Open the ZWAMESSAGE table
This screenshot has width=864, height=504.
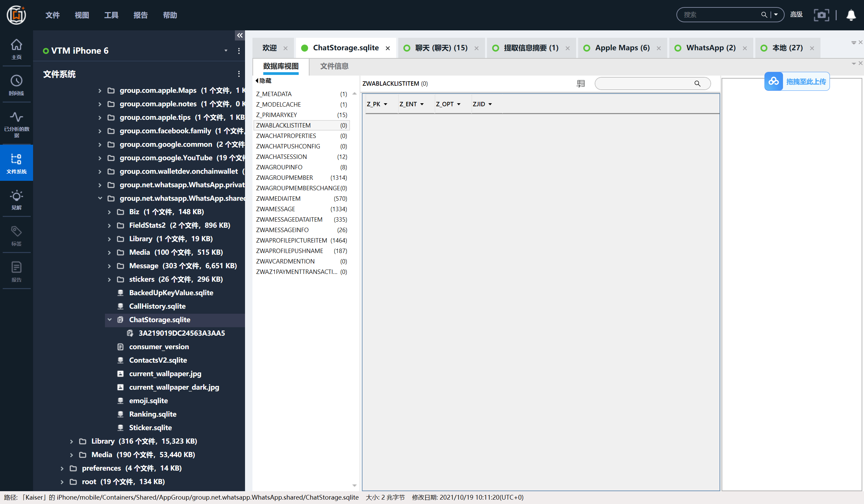[x=301, y=209]
